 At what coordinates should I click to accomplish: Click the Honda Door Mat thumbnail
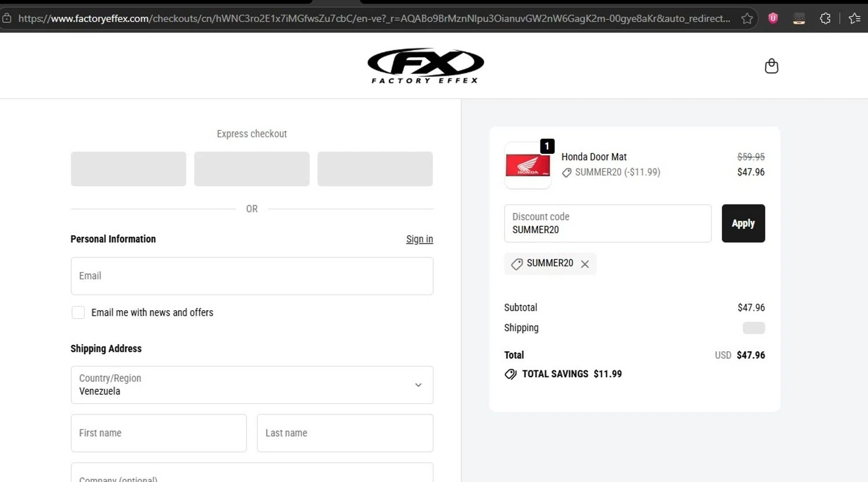pos(528,165)
